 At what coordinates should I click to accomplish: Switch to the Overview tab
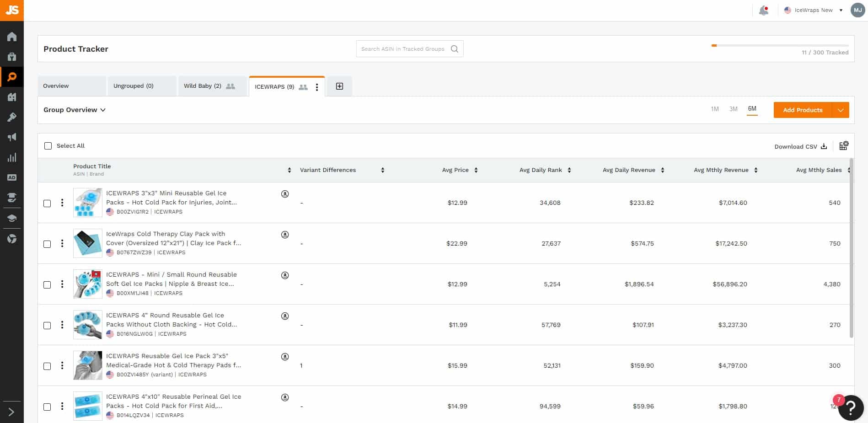[72, 86]
